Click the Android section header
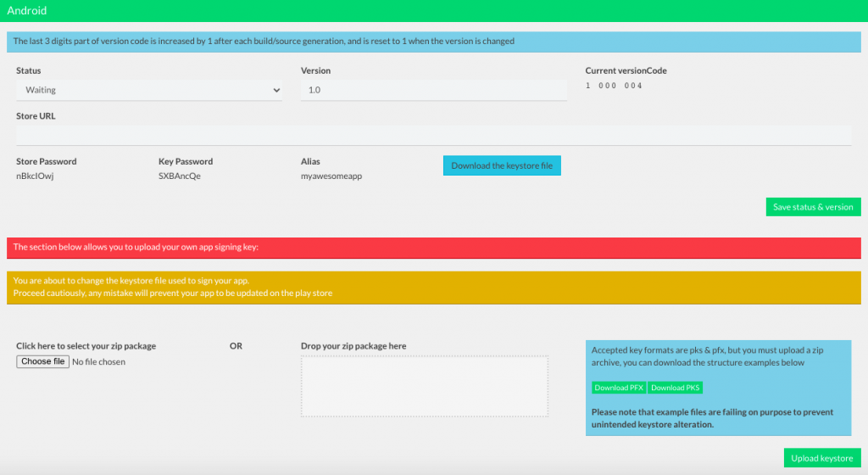 coord(27,11)
